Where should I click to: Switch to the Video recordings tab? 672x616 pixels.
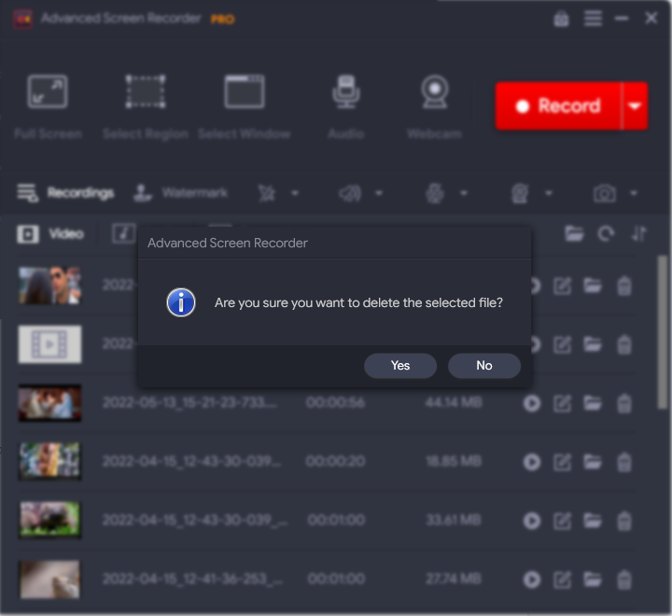[x=51, y=233]
